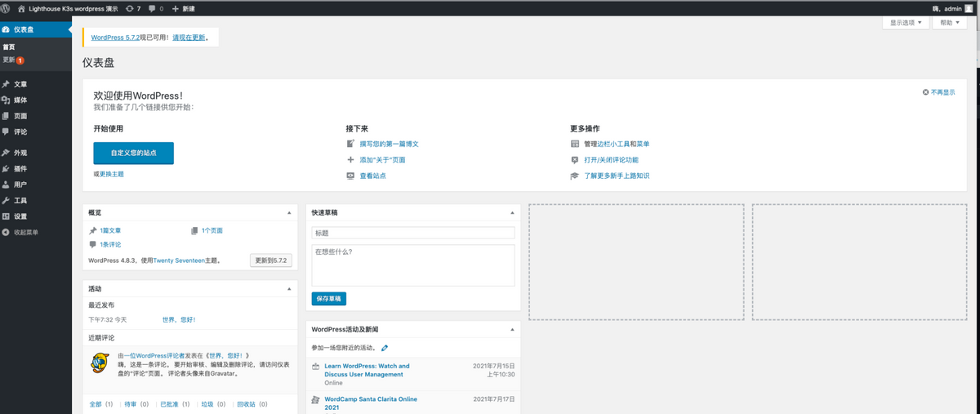
Task: Click the 1条评论 link
Action: point(110,244)
